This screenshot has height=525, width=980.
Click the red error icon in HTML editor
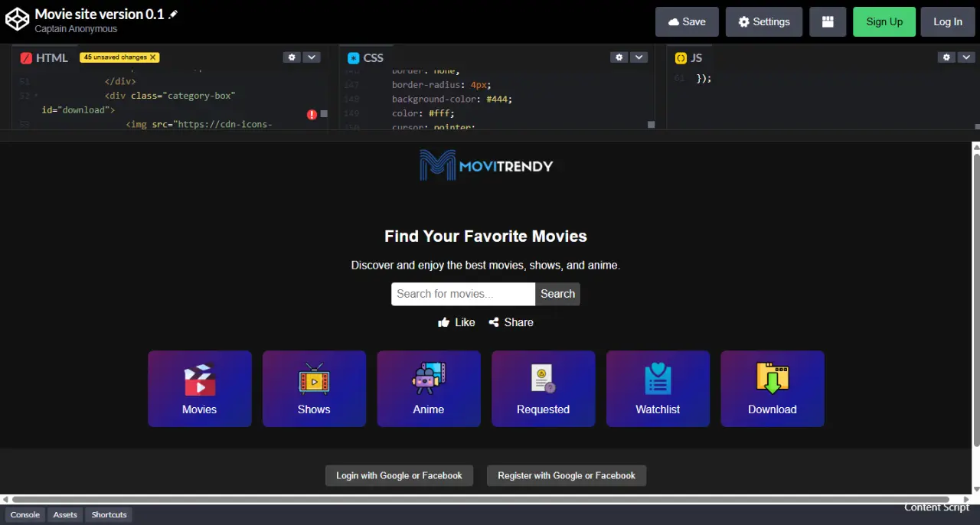pos(312,114)
